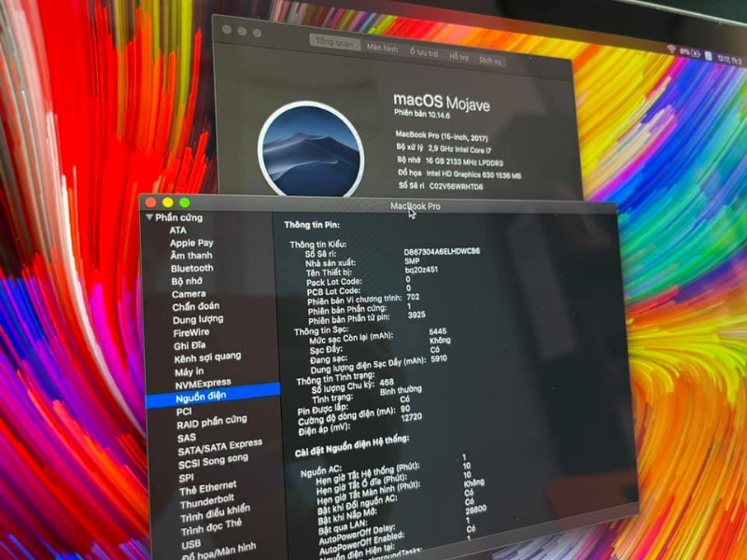This screenshot has width=747, height=560.
Task: Open Bluetooth hardware information
Action: click(192, 268)
